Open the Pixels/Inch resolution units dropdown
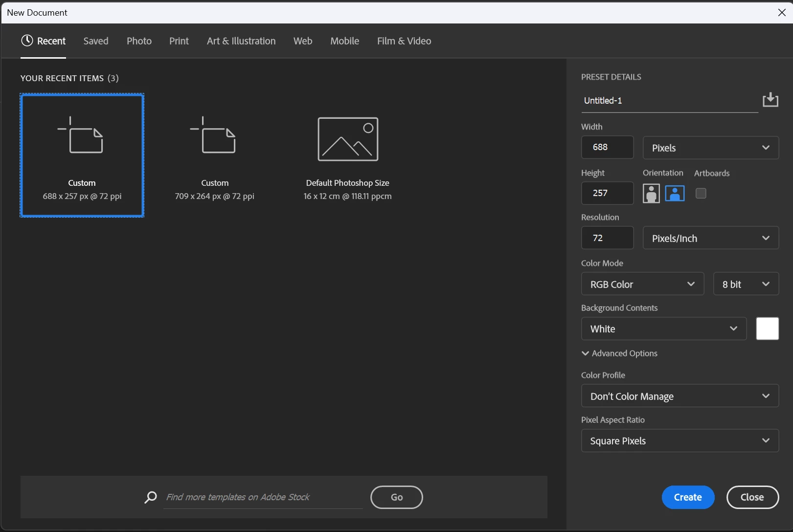Screen dimensions: 793x532 coord(711,238)
